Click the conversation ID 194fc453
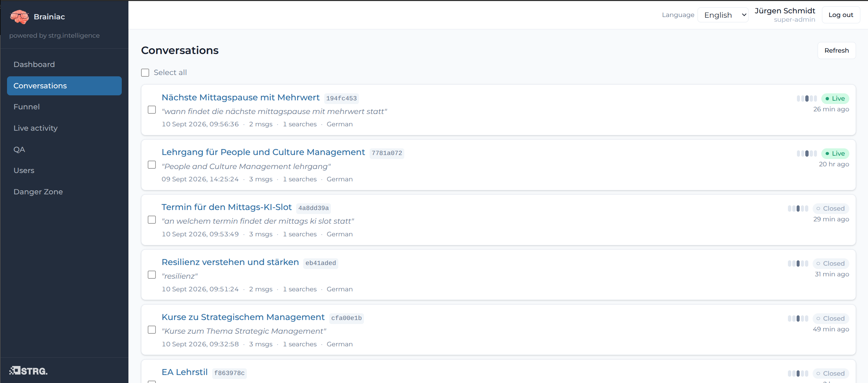Screen dimensions: 868x383 click(341, 98)
